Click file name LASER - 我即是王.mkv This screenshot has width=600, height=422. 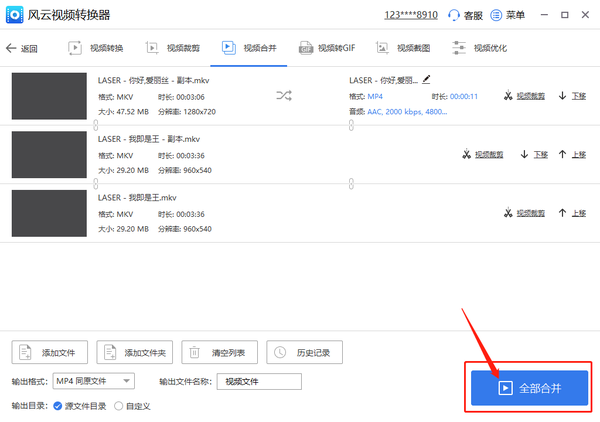pyautogui.click(x=137, y=197)
